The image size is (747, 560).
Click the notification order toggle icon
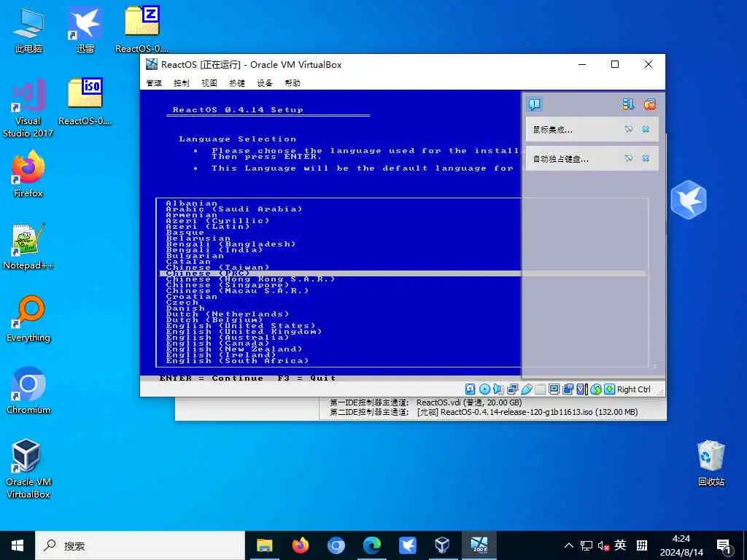[628, 104]
